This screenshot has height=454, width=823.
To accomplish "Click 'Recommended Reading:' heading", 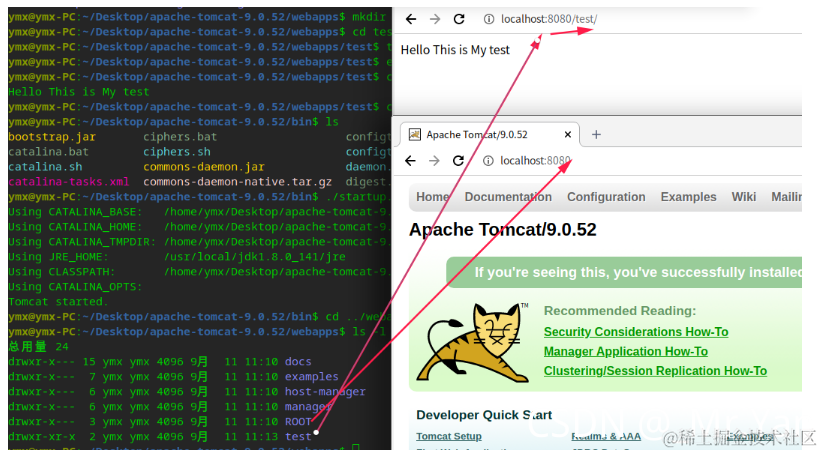I will point(620,311).
